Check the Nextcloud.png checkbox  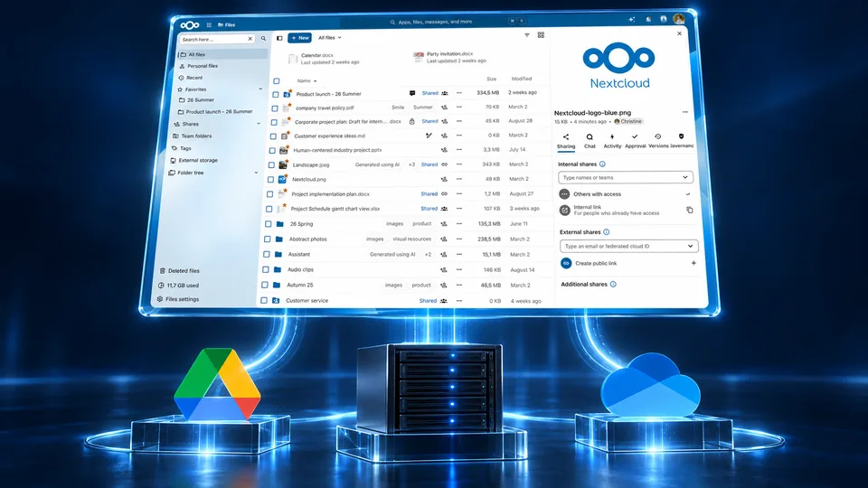(x=270, y=179)
